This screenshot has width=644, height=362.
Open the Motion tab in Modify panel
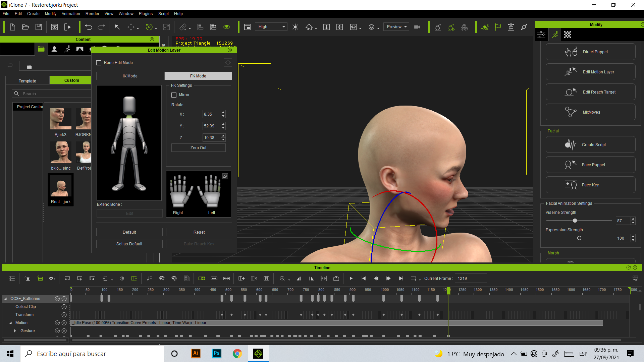coord(555,35)
